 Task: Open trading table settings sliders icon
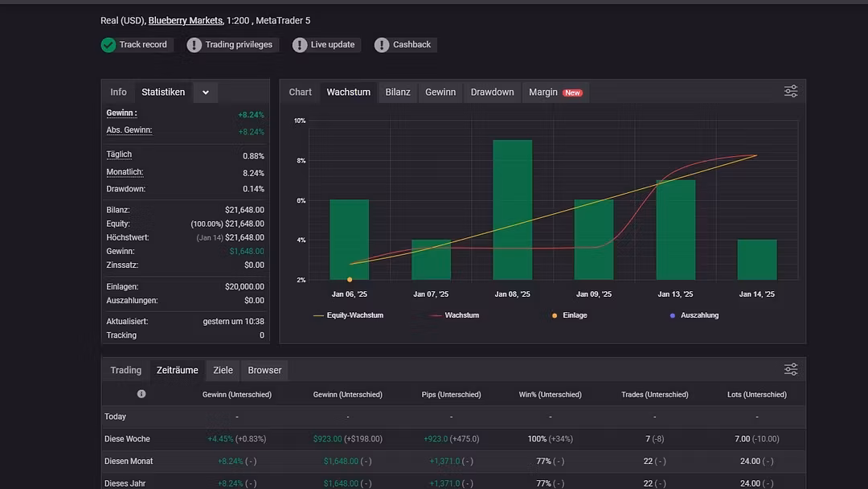click(x=791, y=369)
